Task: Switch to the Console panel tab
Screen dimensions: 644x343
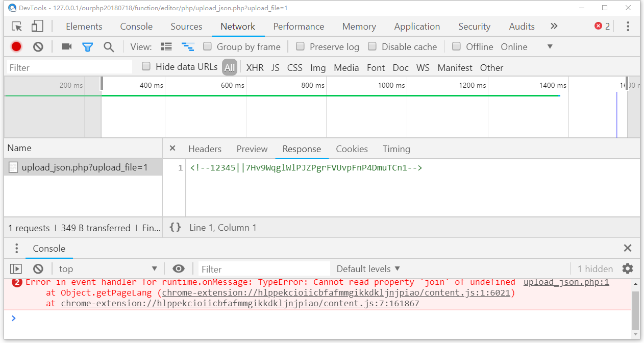Action: 136,27
